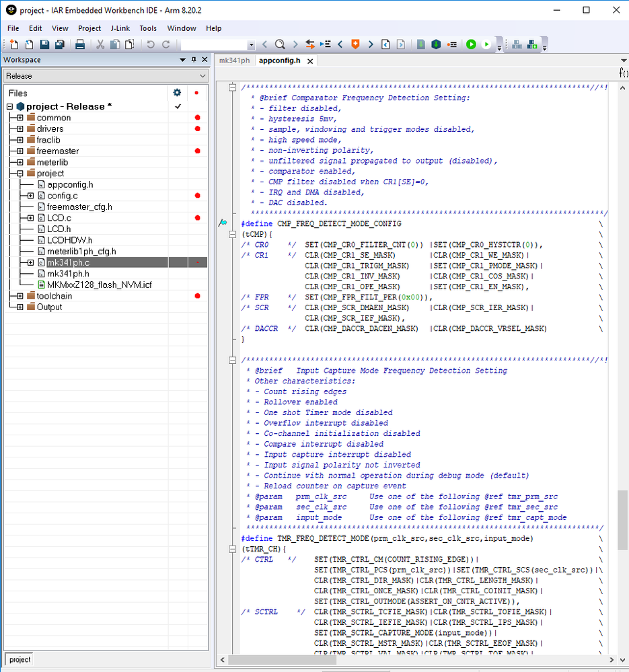The image size is (629, 672).
Task: Close the appconfig.h tab
Action: (309, 61)
